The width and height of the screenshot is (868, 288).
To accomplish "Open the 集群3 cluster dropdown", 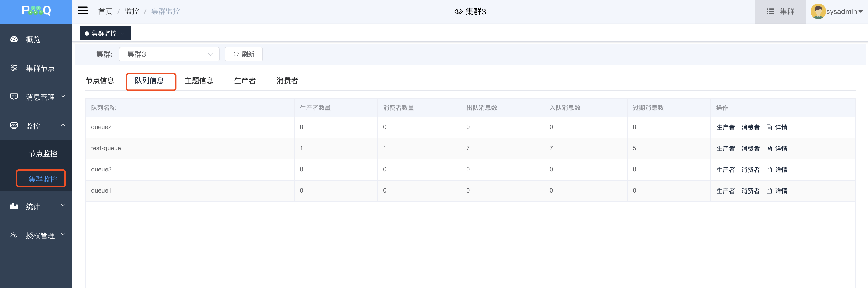I will click(169, 54).
